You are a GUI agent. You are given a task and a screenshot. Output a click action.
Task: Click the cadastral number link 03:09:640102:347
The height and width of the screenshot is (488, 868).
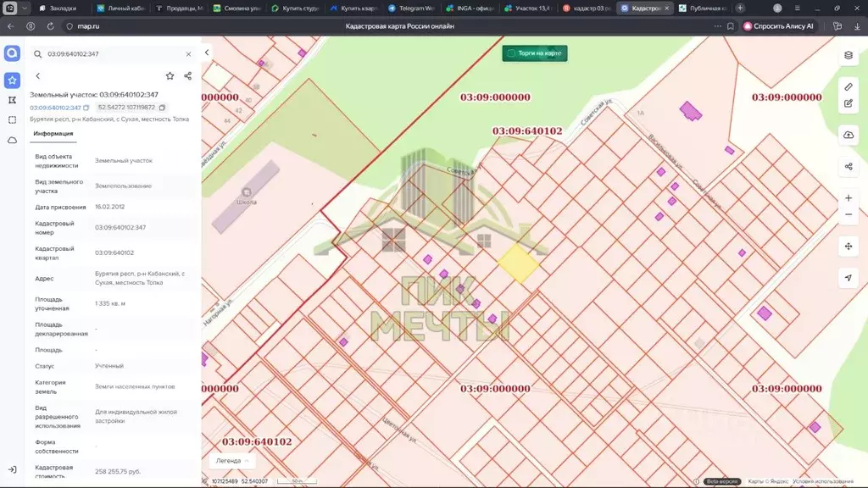point(55,108)
